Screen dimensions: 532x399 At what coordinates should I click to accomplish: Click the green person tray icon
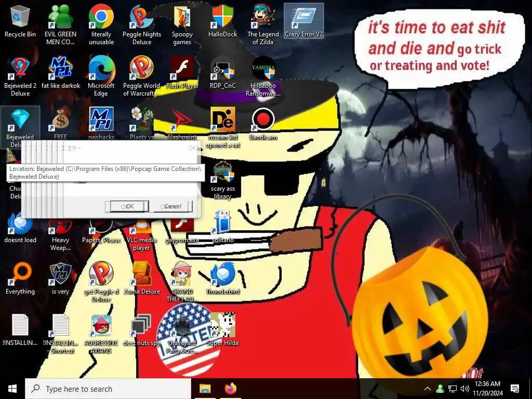(440, 389)
